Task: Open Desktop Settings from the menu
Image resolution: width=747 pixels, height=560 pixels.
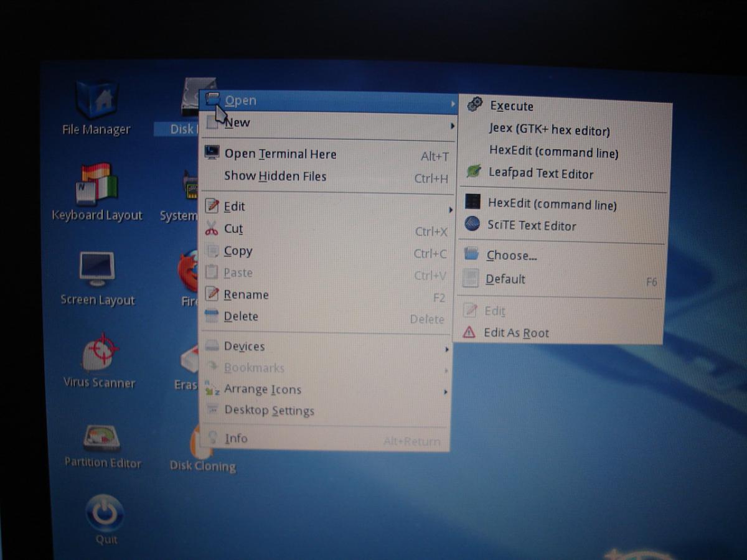Action: (x=324, y=411)
